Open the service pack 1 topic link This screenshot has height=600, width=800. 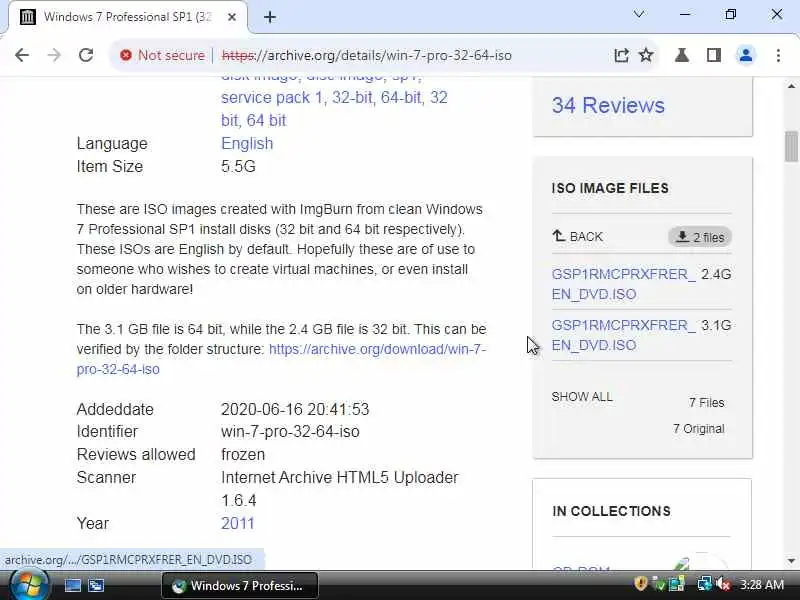coord(272,97)
